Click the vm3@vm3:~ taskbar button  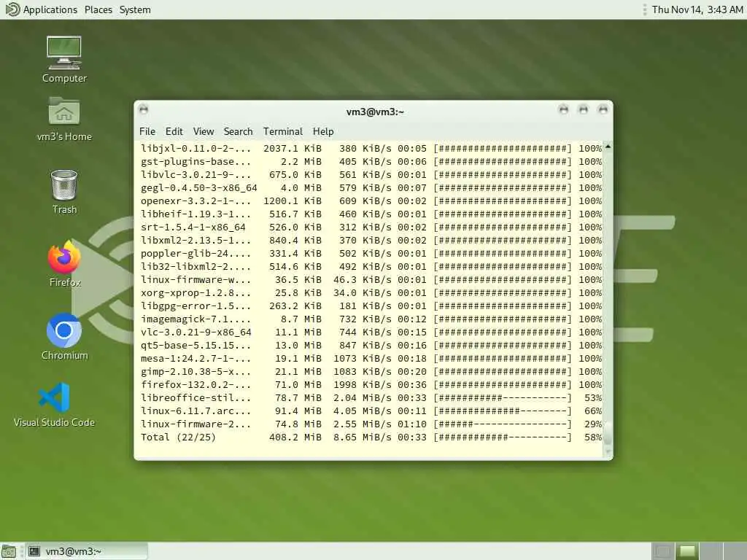[x=86, y=551]
